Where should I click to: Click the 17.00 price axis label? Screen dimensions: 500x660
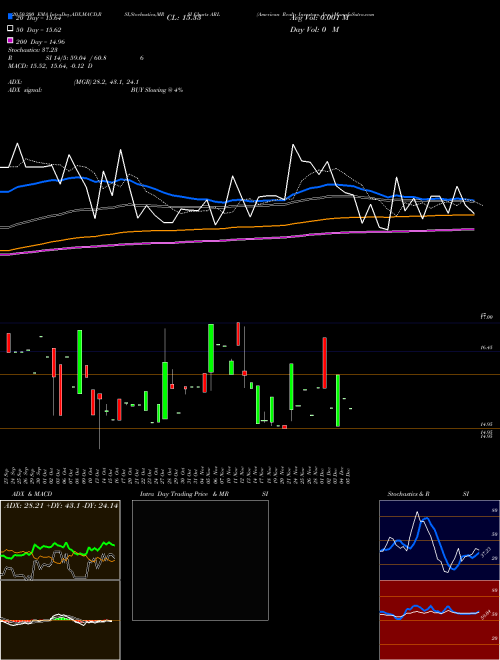click(x=487, y=317)
